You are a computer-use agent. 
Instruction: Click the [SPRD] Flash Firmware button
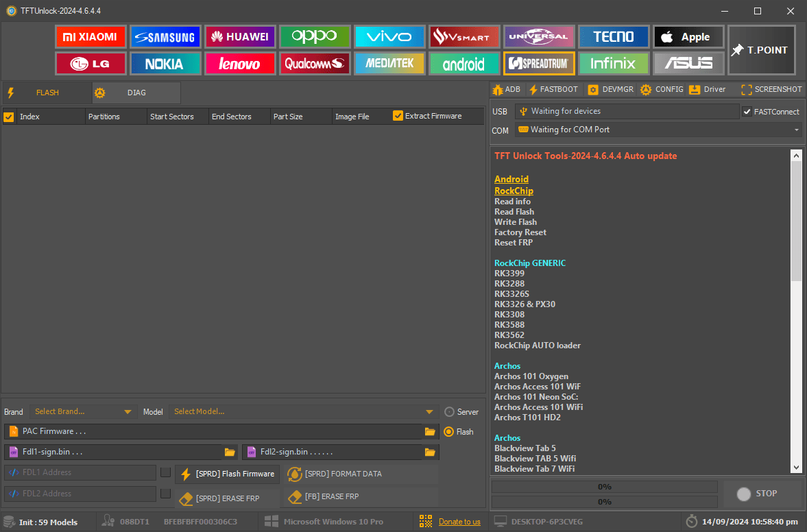coord(227,474)
